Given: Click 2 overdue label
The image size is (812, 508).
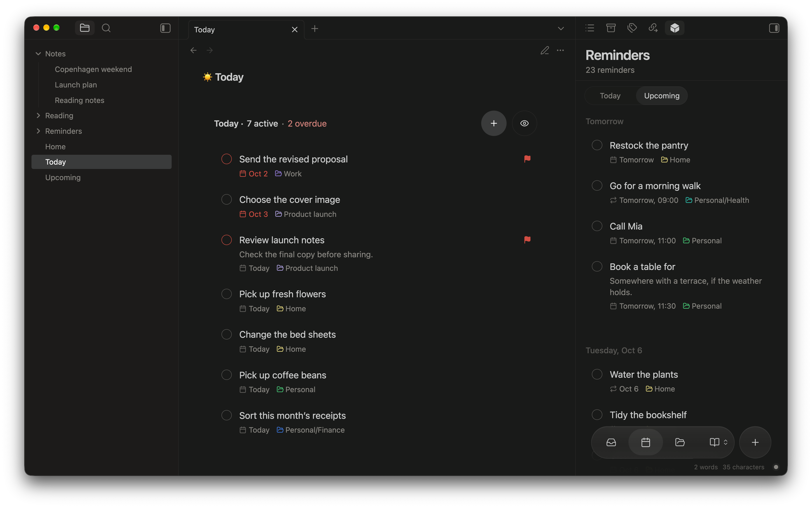Looking at the screenshot, I should tap(307, 124).
